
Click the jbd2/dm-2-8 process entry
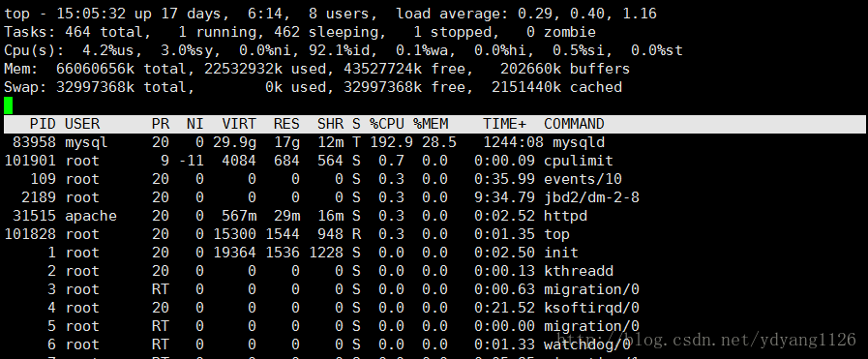tap(592, 197)
